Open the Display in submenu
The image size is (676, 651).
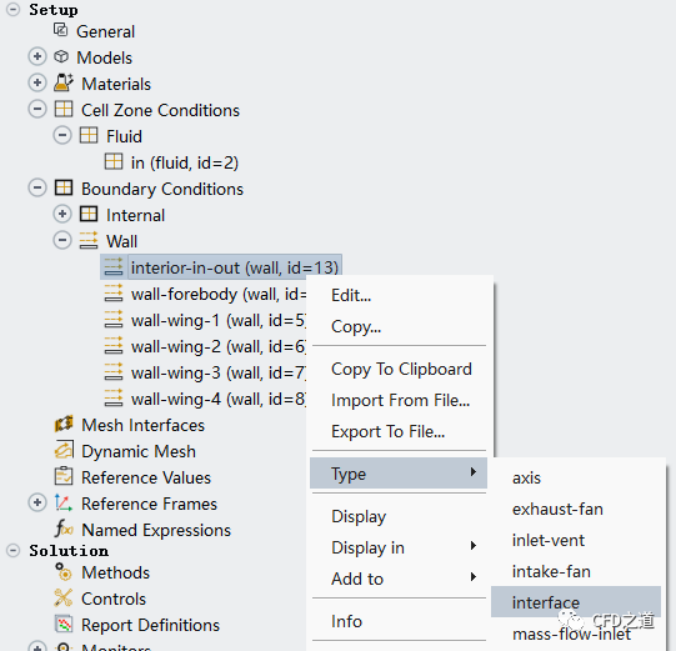pos(368,547)
